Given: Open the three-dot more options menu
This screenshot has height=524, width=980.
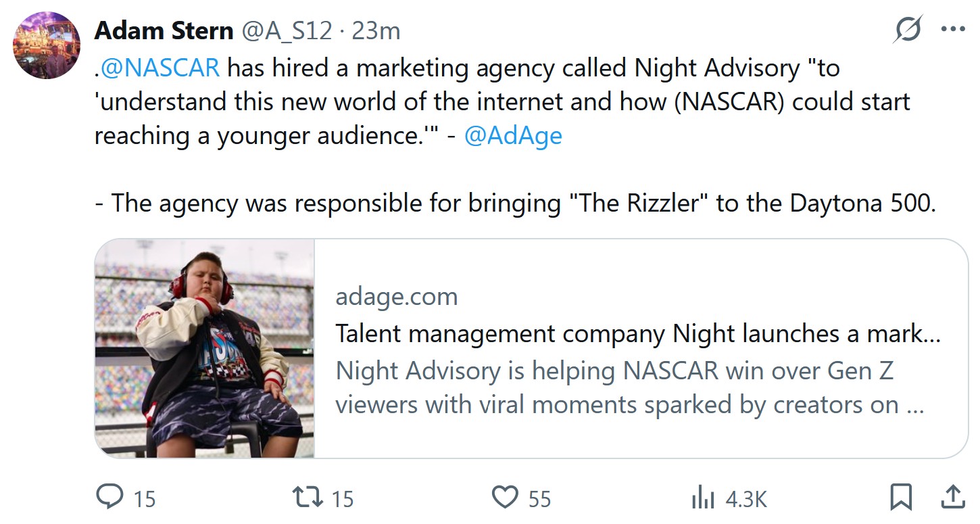Looking at the screenshot, I should [953, 30].
